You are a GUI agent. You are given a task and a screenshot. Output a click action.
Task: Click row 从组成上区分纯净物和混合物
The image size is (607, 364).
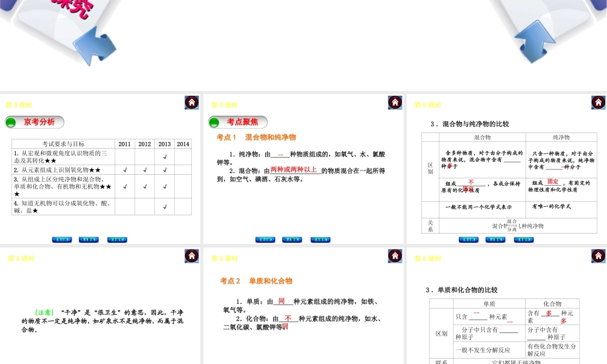point(102,186)
